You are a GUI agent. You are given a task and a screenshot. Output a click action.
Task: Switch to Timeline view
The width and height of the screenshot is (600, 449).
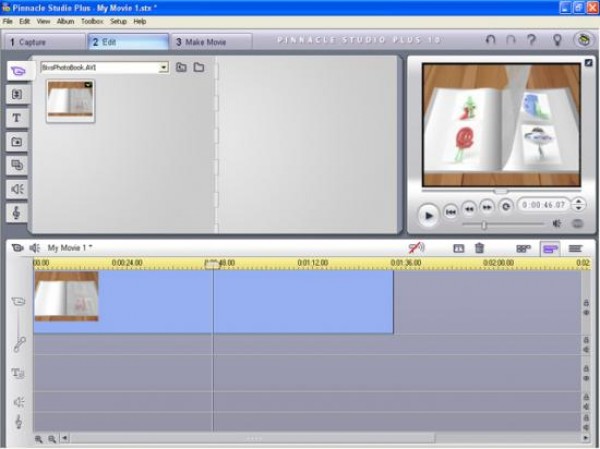(x=549, y=248)
